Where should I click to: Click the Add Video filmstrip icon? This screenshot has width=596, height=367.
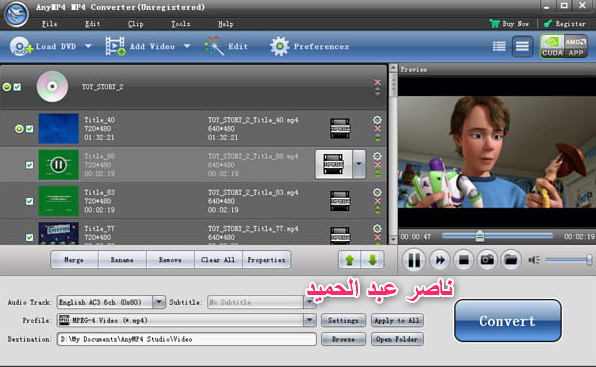click(x=115, y=46)
